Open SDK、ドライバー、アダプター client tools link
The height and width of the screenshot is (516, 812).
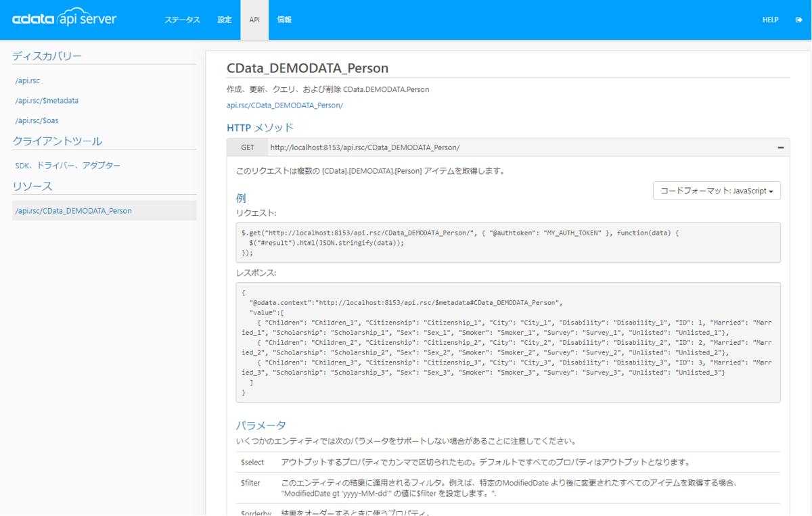pyautogui.click(x=68, y=165)
